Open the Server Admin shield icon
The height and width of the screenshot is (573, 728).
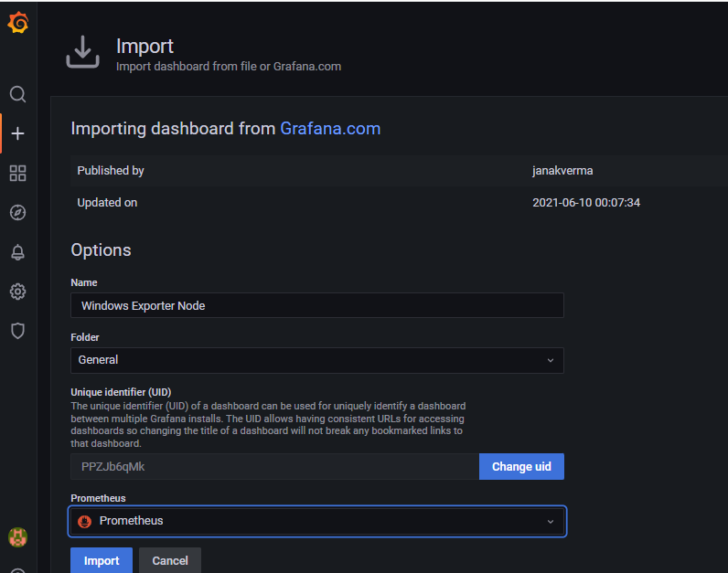point(17,331)
